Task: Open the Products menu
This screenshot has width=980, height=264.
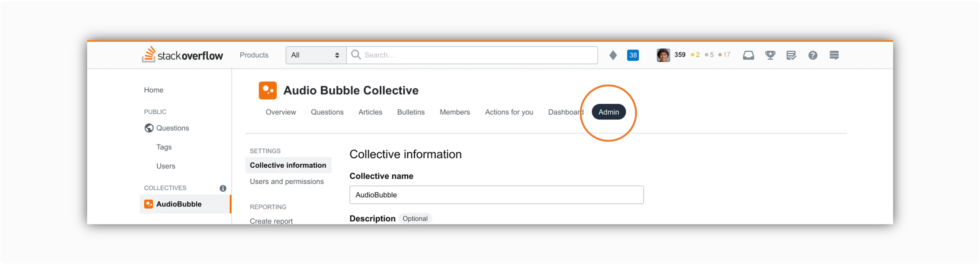Action: pyautogui.click(x=254, y=55)
